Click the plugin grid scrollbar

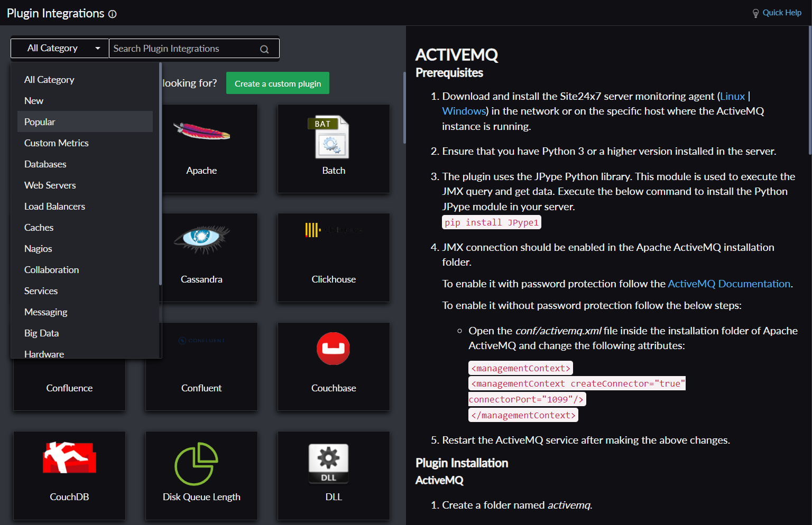click(x=404, y=108)
